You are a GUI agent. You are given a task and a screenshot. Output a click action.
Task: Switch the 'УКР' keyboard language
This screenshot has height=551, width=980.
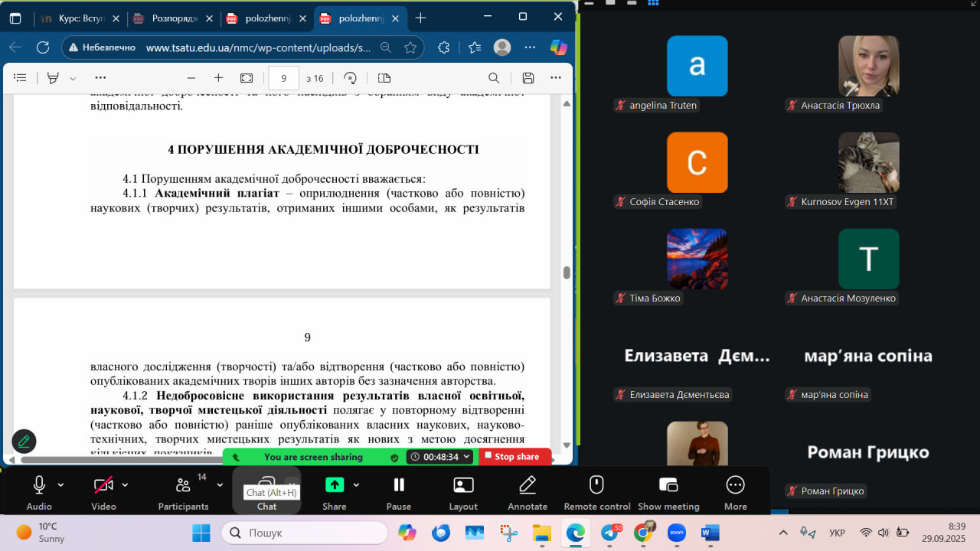[x=838, y=533]
